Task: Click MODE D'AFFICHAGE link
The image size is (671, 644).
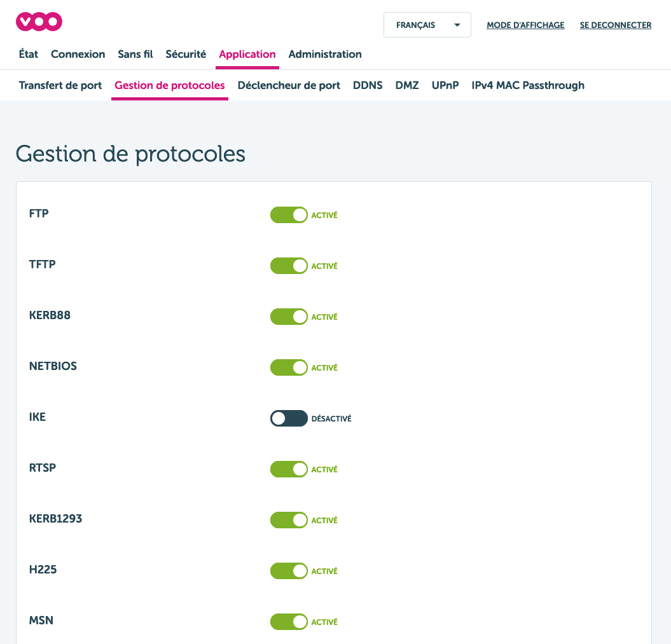Action: click(525, 25)
